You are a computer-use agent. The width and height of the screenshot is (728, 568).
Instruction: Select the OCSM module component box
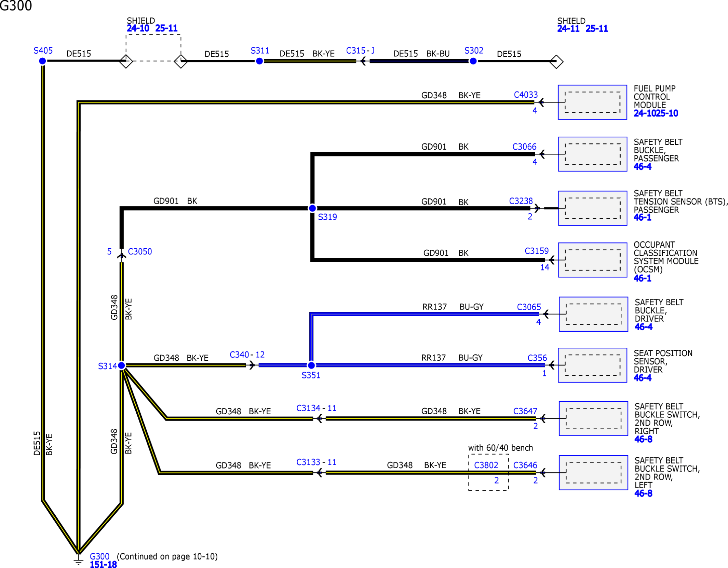click(592, 260)
